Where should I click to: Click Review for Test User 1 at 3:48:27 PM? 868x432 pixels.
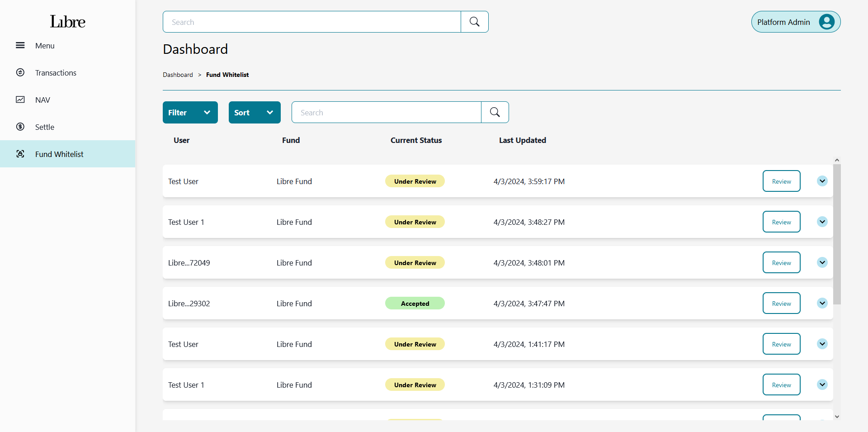(781, 222)
